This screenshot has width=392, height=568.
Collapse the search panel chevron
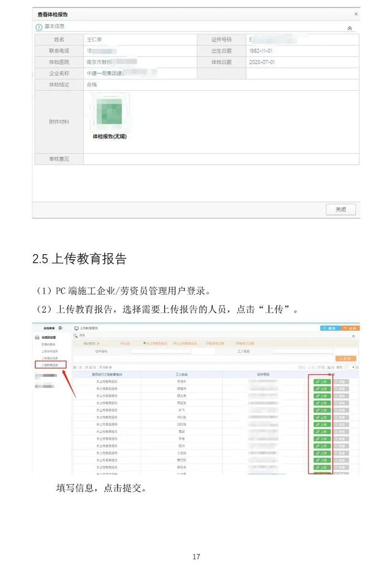point(353,336)
